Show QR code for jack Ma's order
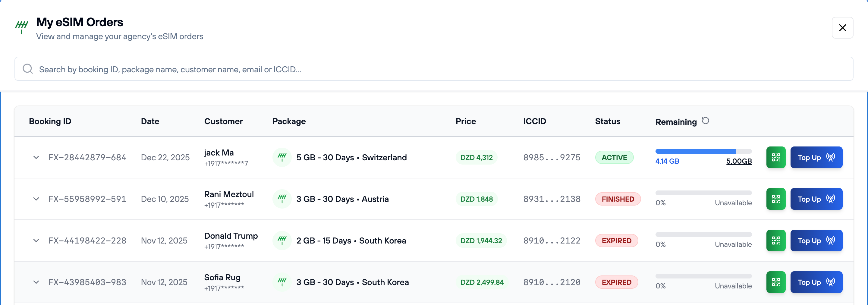This screenshot has height=305, width=868. tap(776, 157)
